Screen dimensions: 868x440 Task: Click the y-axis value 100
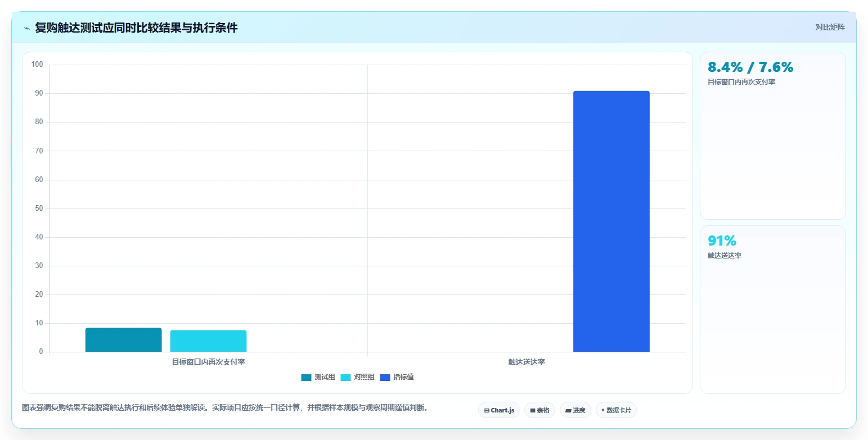[37, 65]
